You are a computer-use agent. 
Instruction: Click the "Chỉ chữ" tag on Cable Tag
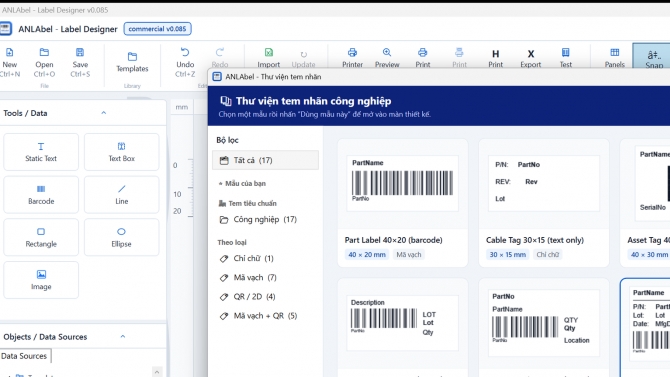click(x=548, y=255)
